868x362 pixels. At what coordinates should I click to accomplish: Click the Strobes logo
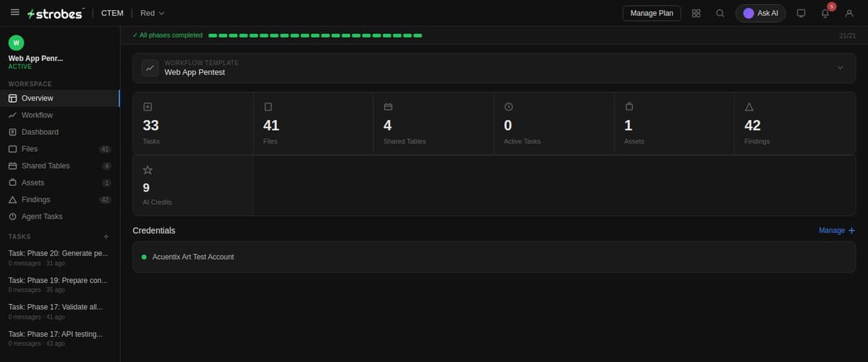[x=54, y=13]
